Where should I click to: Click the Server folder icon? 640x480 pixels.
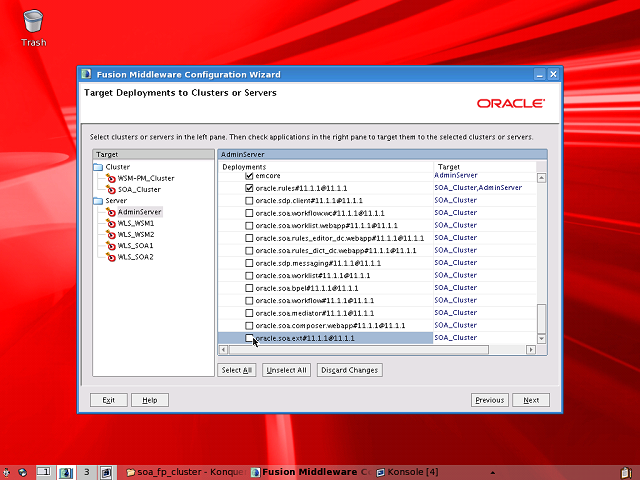(98, 201)
